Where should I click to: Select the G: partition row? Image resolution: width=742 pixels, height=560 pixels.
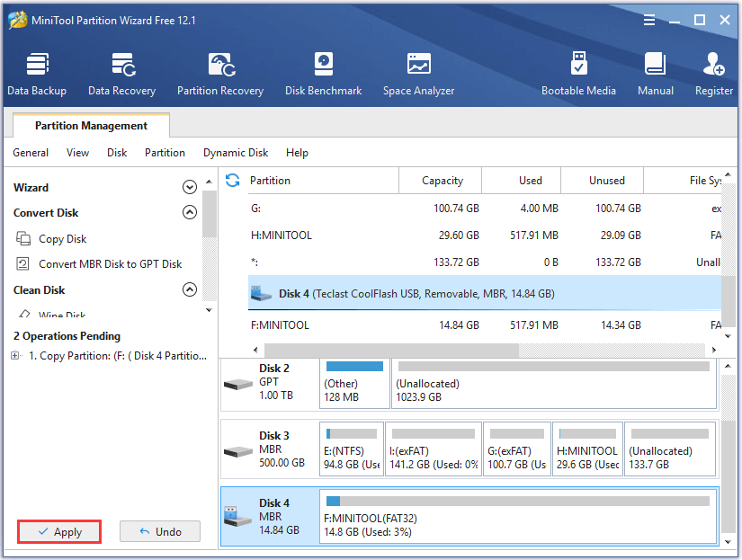(485, 209)
